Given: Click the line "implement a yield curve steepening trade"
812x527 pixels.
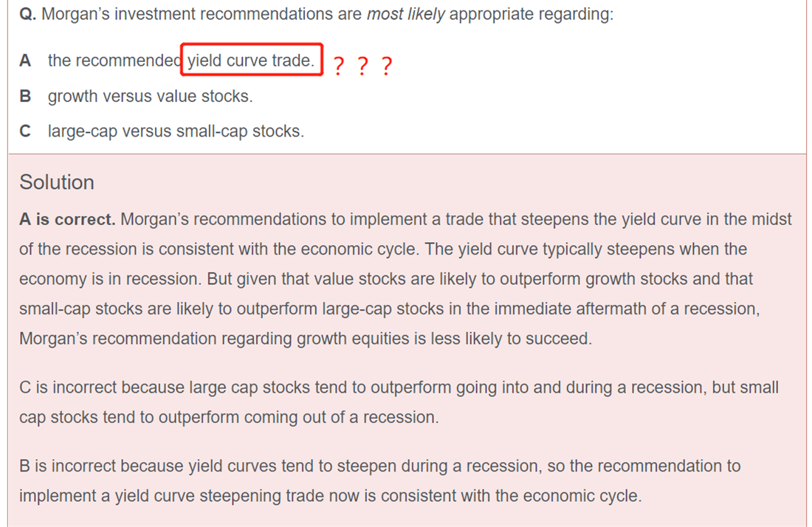Looking at the screenshot, I should click(331, 496).
